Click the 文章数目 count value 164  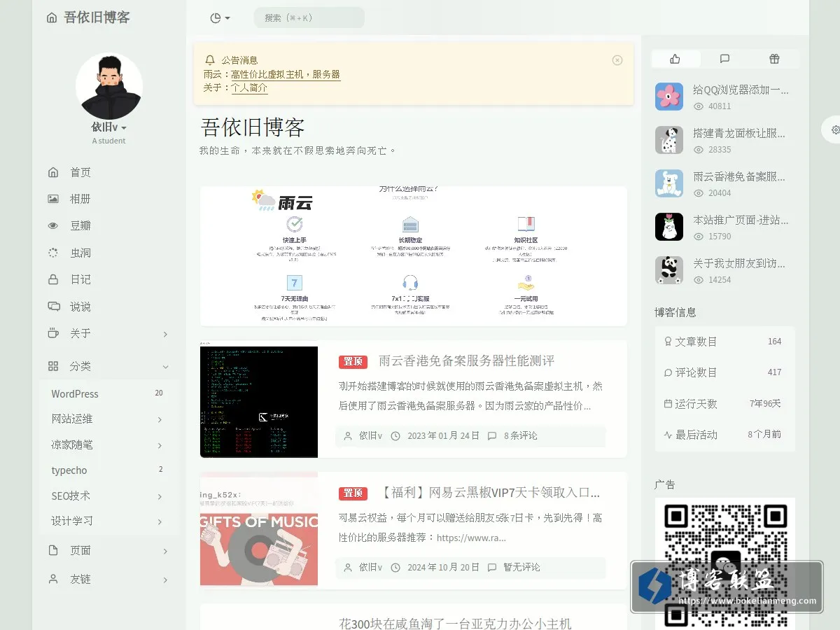coord(774,342)
